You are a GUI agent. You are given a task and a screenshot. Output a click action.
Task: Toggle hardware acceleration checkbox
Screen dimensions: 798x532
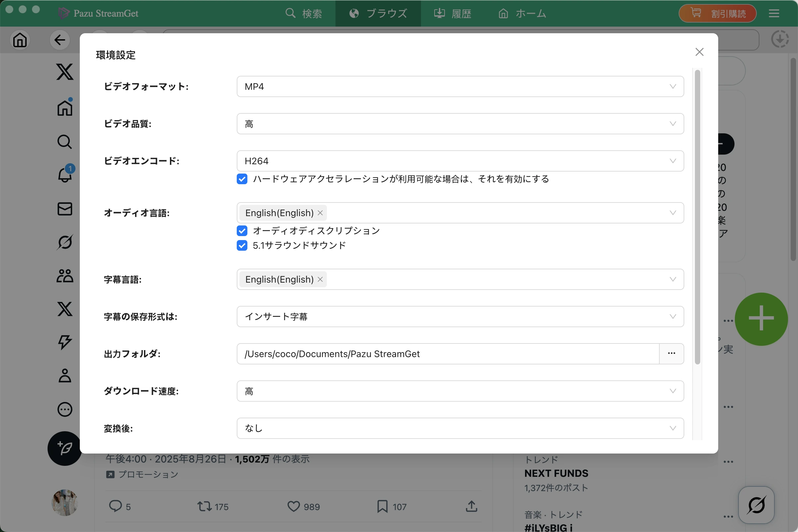point(242,179)
